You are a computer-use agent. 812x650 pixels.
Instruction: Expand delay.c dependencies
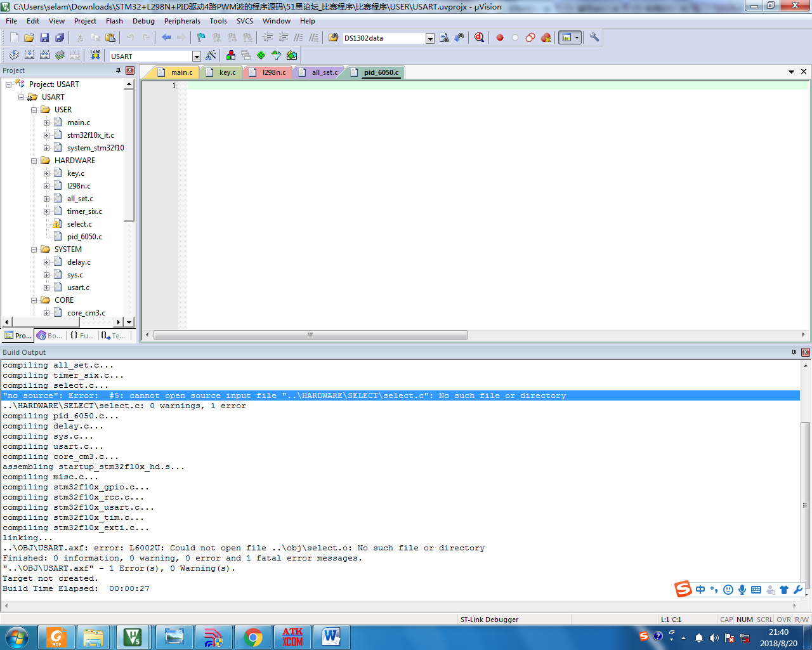pyautogui.click(x=46, y=262)
